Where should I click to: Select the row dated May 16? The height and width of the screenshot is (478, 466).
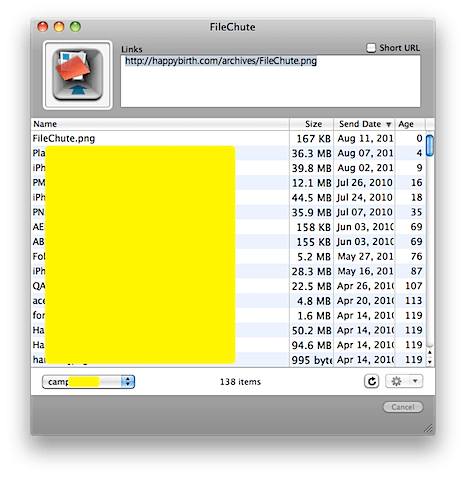(228, 271)
